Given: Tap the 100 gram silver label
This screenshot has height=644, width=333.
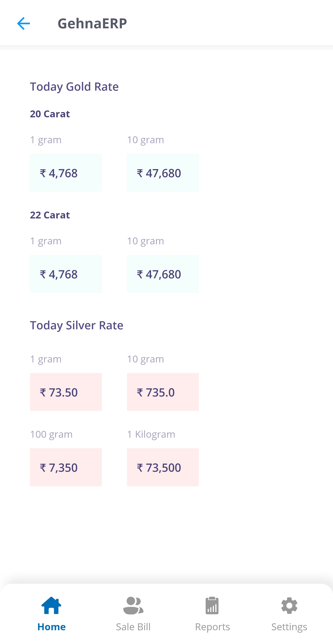Looking at the screenshot, I should pos(51,434).
